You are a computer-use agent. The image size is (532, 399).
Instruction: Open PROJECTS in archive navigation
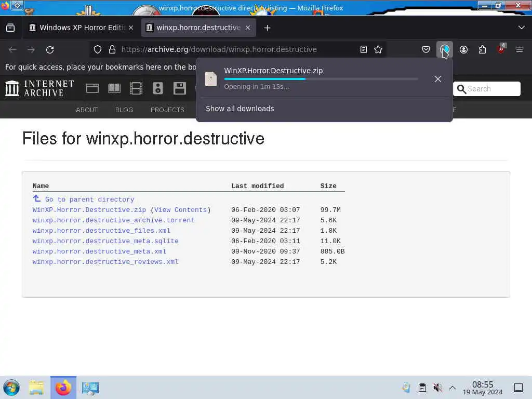167,110
